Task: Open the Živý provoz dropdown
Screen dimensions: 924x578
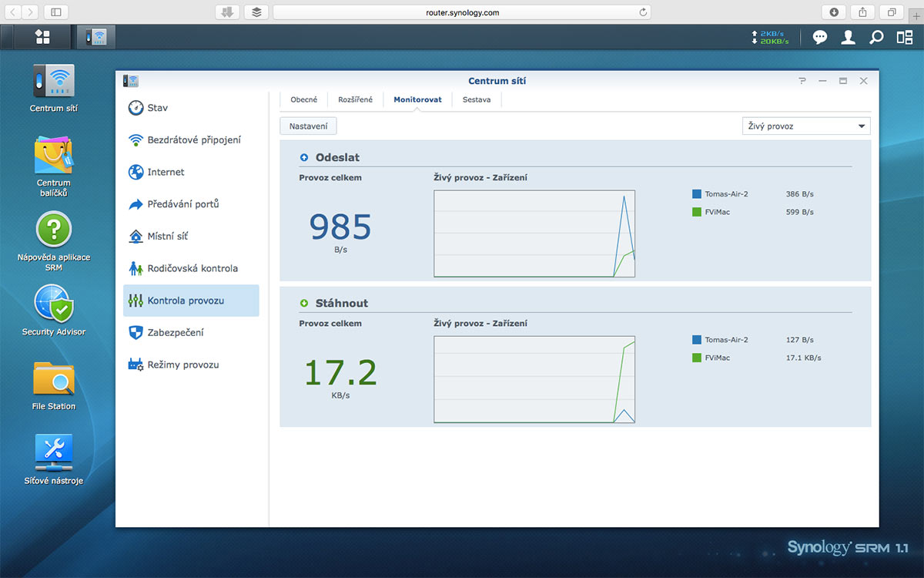Action: (x=805, y=126)
